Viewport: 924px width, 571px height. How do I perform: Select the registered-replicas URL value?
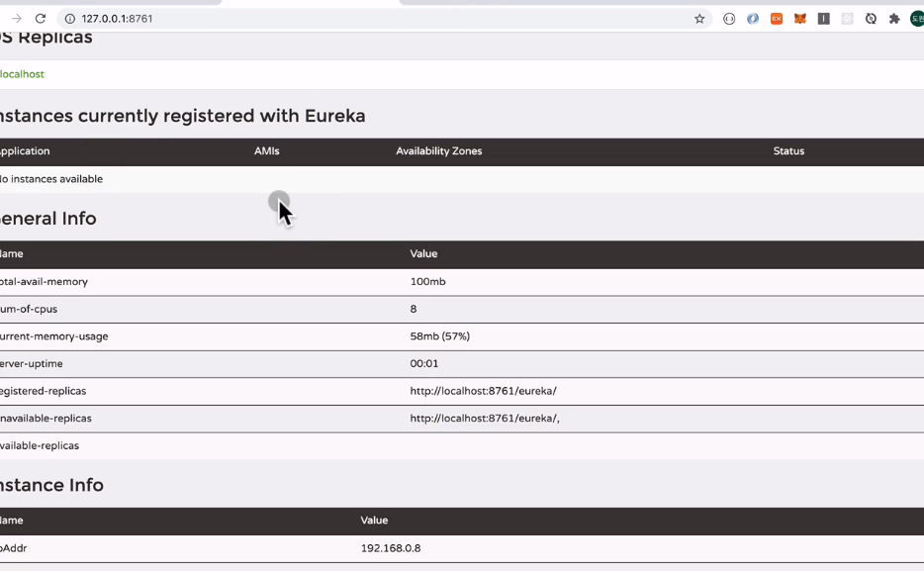[483, 391]
